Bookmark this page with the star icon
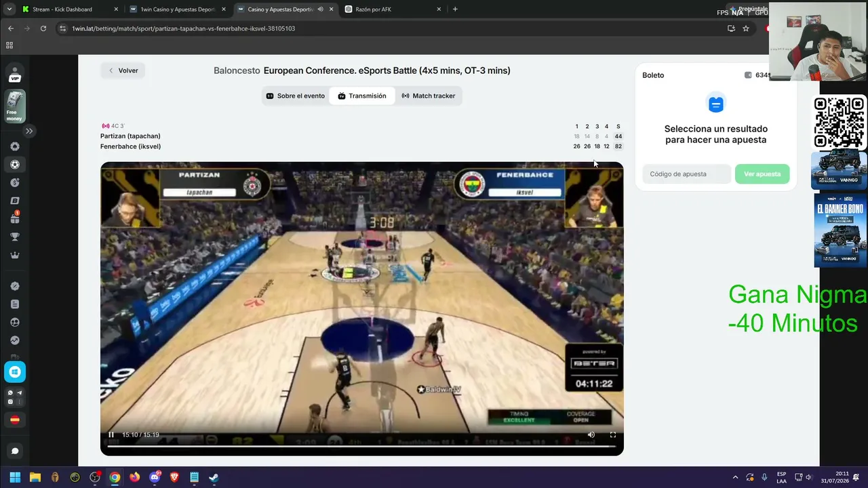The height and width of the screenshot is (488, 868). 746,28
